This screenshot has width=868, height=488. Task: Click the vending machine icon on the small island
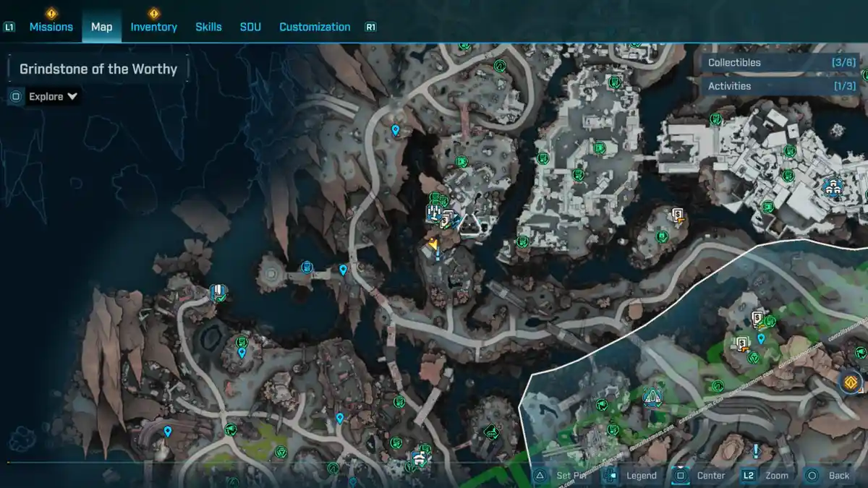point(678,215)
